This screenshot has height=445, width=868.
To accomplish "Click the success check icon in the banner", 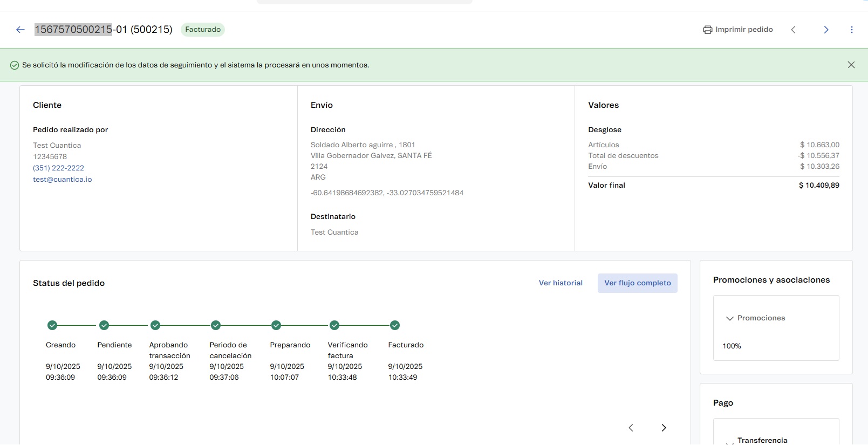I will click(x=15, y=65).
